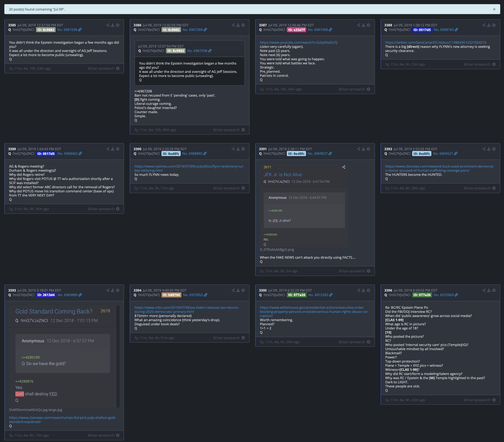Screen dimensions: 504x442
Task: Open post 3388 via arrow icon
Action: pos(494,25)
